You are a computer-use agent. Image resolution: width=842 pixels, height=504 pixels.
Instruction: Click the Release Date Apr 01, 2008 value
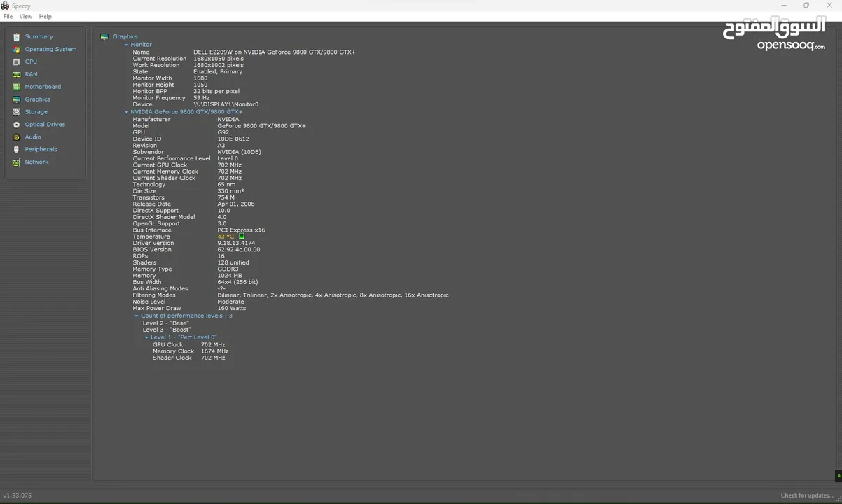click(236, 204)
